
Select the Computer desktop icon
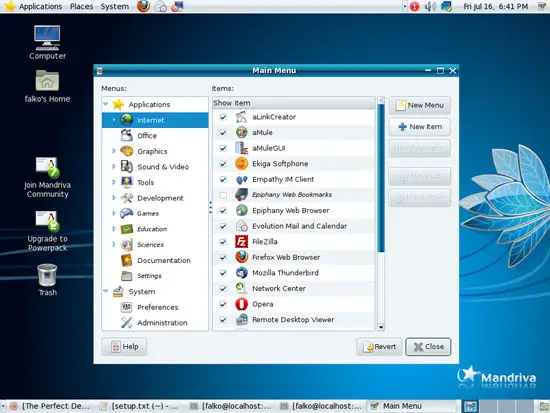[x=47, y=42]
